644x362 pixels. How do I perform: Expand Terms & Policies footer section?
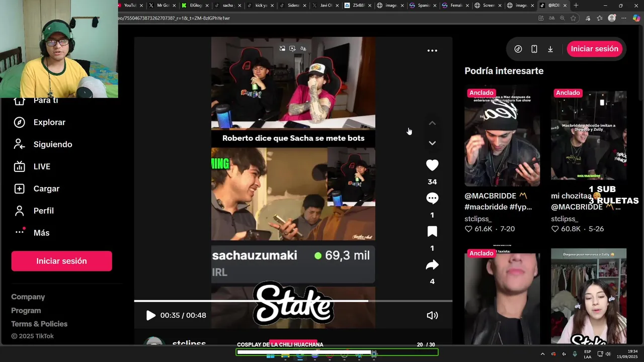point(39,324)
